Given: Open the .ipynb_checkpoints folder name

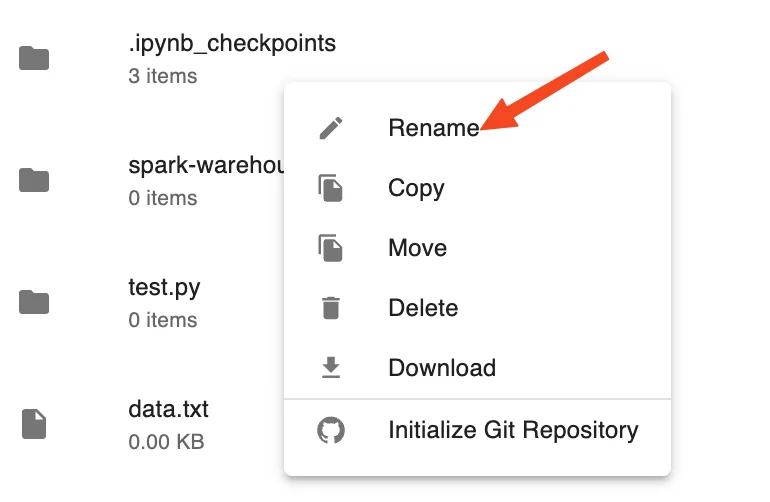Looking at the screenshot, I should (x=232, y=44).
